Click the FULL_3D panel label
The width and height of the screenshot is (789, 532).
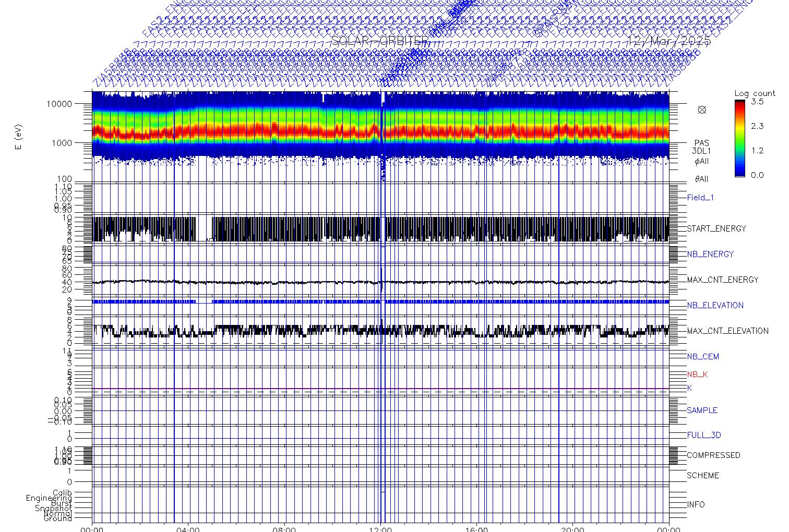(704, 436)
